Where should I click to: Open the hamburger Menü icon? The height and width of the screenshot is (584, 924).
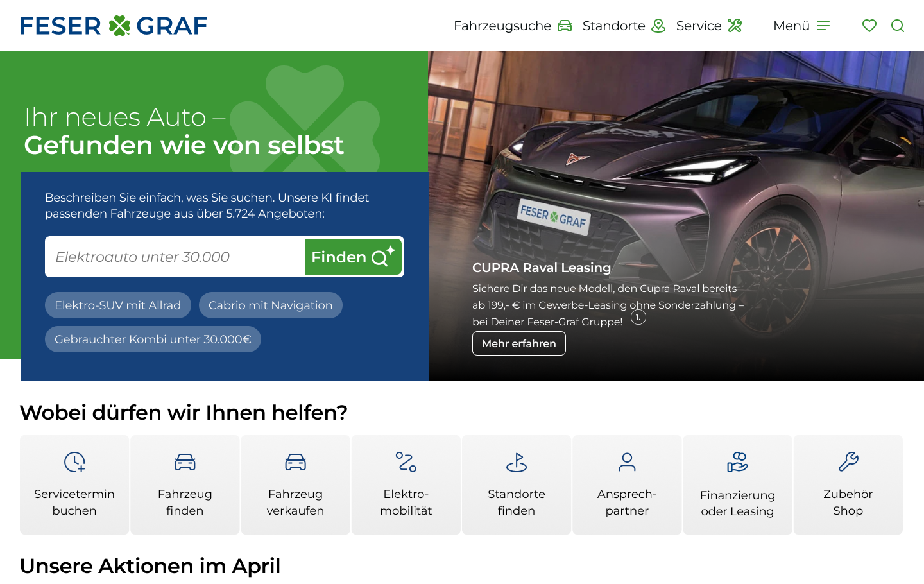823,26
